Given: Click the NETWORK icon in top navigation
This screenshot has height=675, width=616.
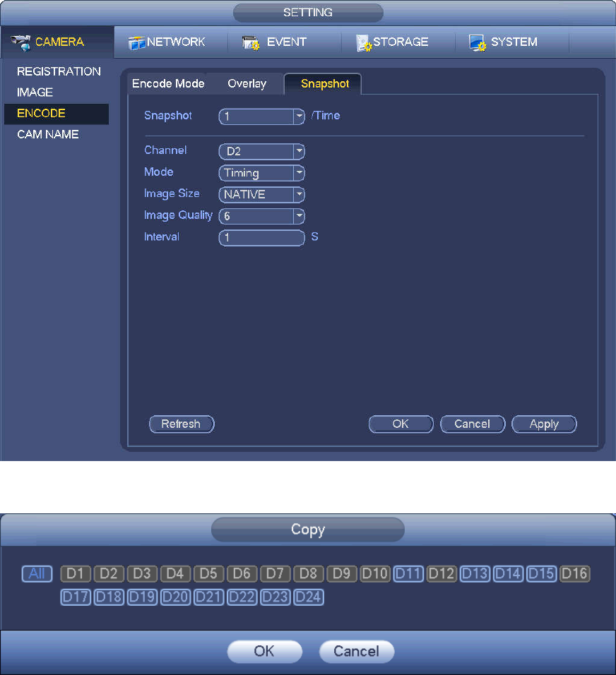Looking at the screenshot, I should pos(136,43).
